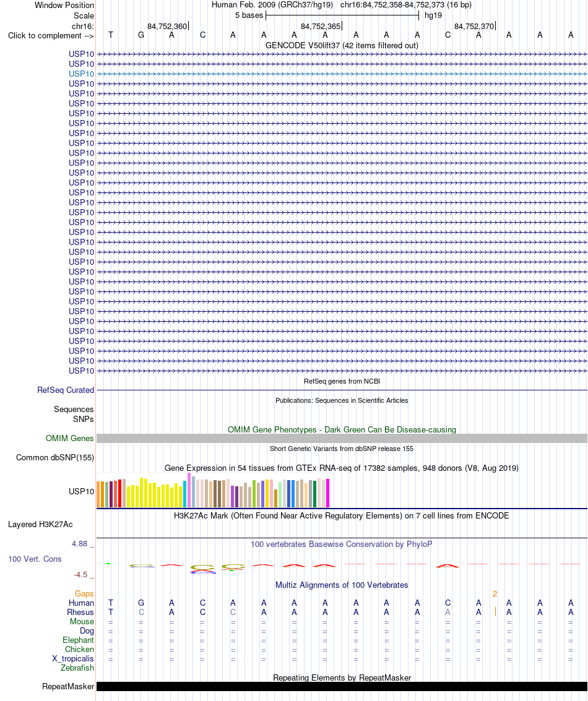
Task: Click the OMIM Gene Phenotypes track title
Action: point(342,429)
